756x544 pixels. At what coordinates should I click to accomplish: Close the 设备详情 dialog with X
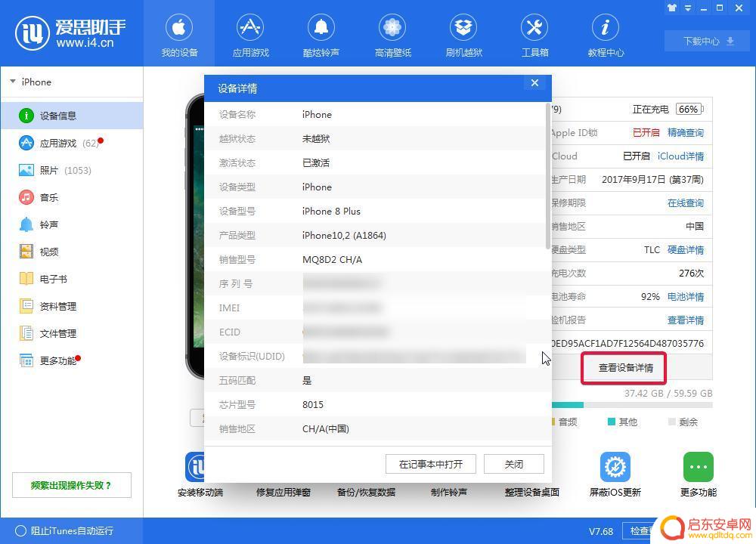click(534, 83)
